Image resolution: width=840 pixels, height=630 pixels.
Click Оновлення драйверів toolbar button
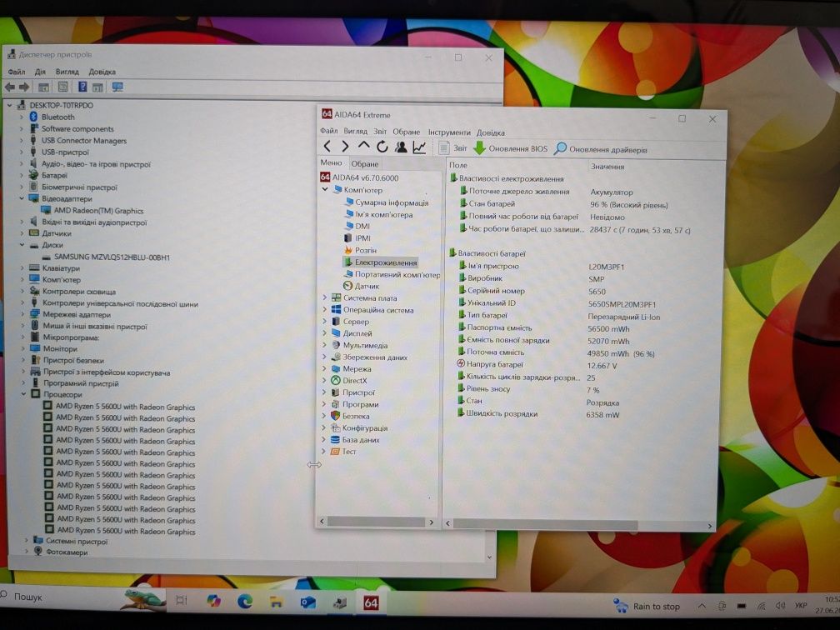(601, 149)
